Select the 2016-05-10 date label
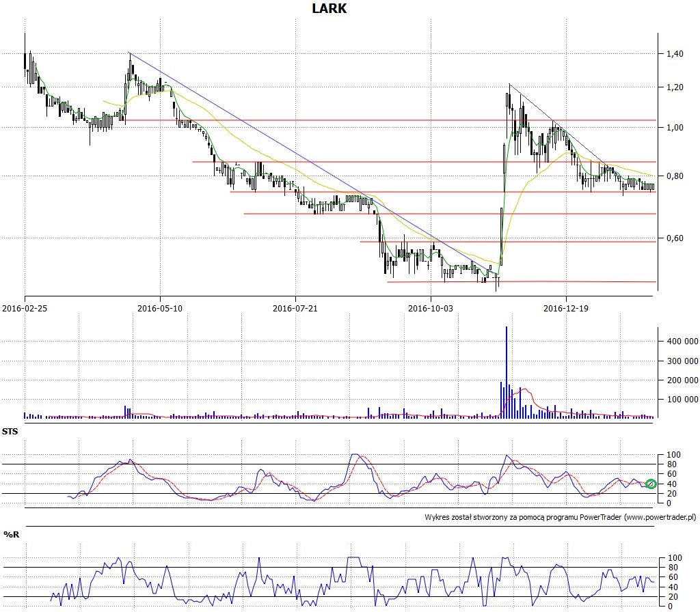 [160, 308]
